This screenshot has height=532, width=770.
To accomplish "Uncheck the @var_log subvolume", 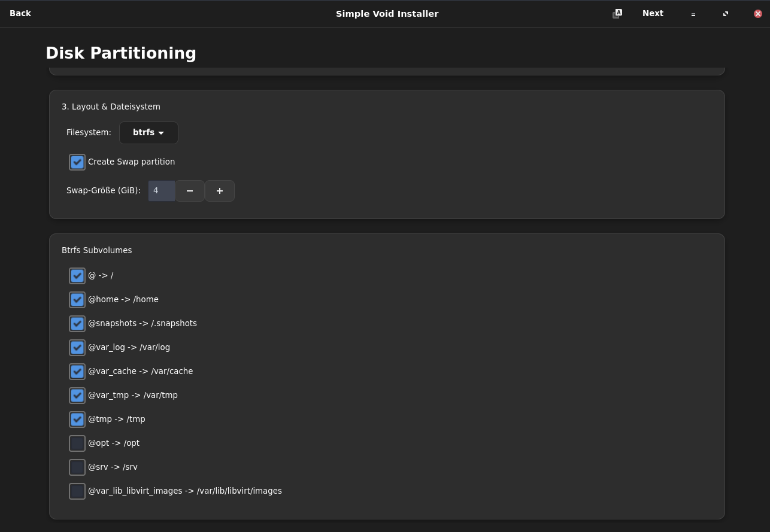I will (77, 348).
